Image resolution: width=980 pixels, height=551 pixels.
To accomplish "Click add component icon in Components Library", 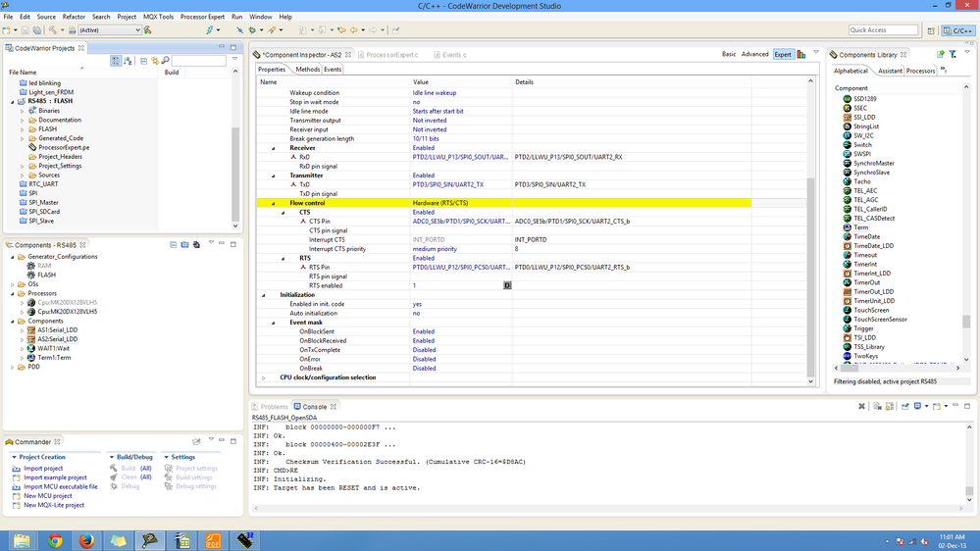I will tap(941, 54).
